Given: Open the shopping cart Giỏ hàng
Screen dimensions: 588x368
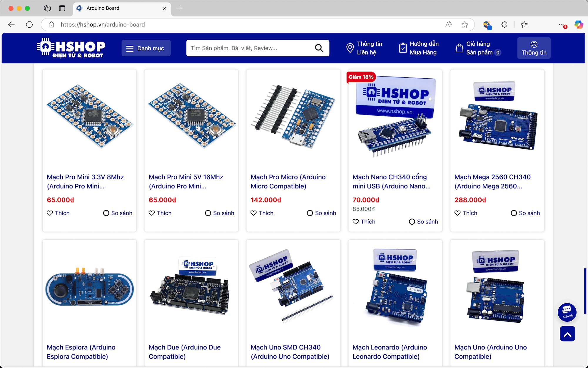Looking at the screenshot, I should [x=478, y=48].
